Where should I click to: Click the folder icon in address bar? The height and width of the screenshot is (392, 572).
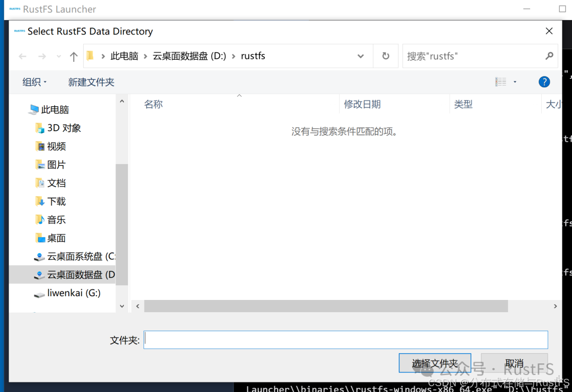(x=90, y=56)
